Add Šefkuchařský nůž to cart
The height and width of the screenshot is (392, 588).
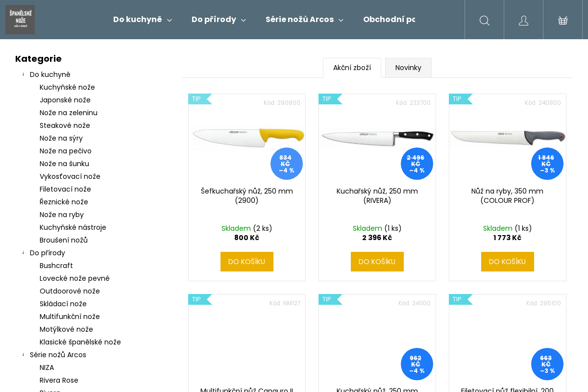[x=247, y=262]
